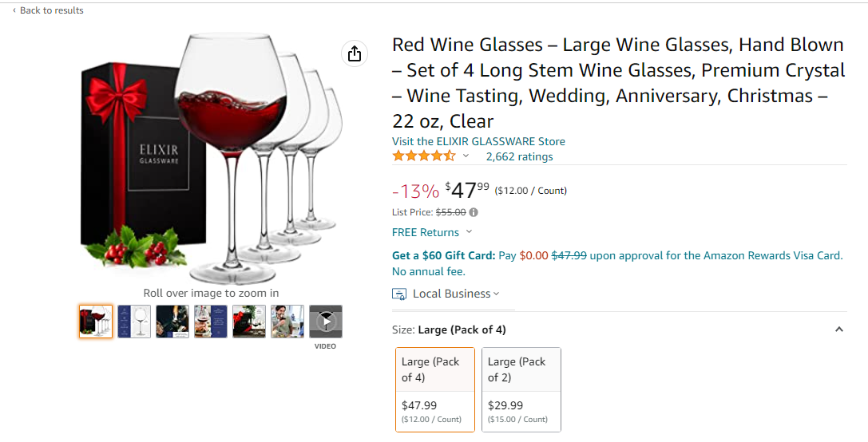The height and width of the screenshot is (442, 868).
Task: Click the Local Business badge icon
Action: pos(399,294)
